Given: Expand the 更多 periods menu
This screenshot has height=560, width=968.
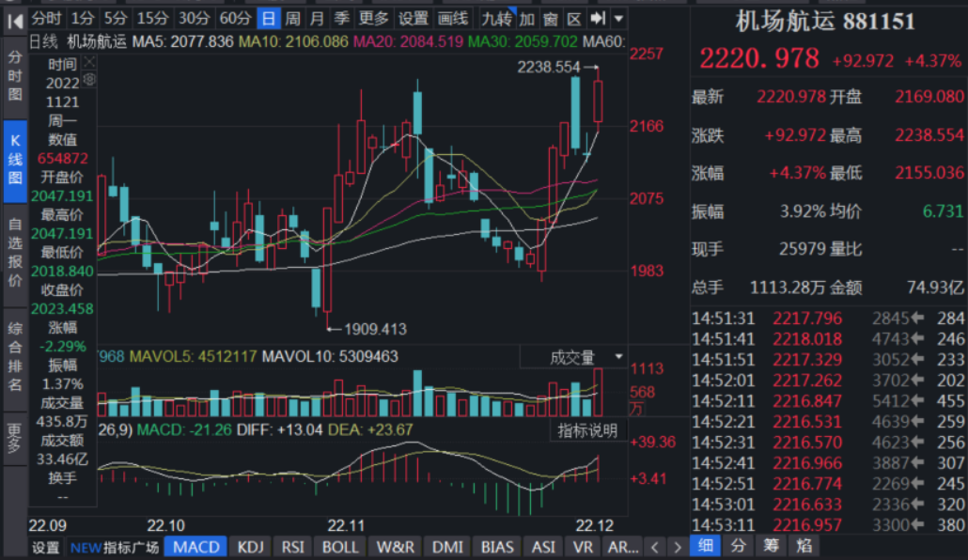Looking at the screenshot, I should tap(373, 19).
